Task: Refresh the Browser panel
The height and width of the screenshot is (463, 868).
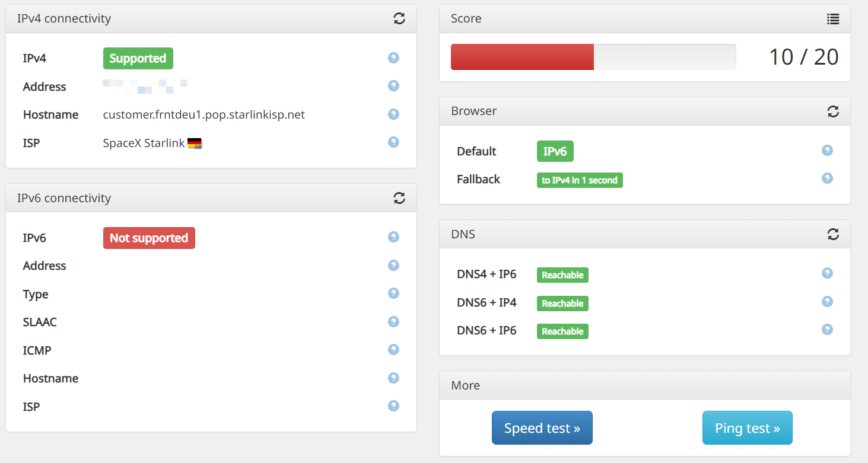Action: pos(833,111)
